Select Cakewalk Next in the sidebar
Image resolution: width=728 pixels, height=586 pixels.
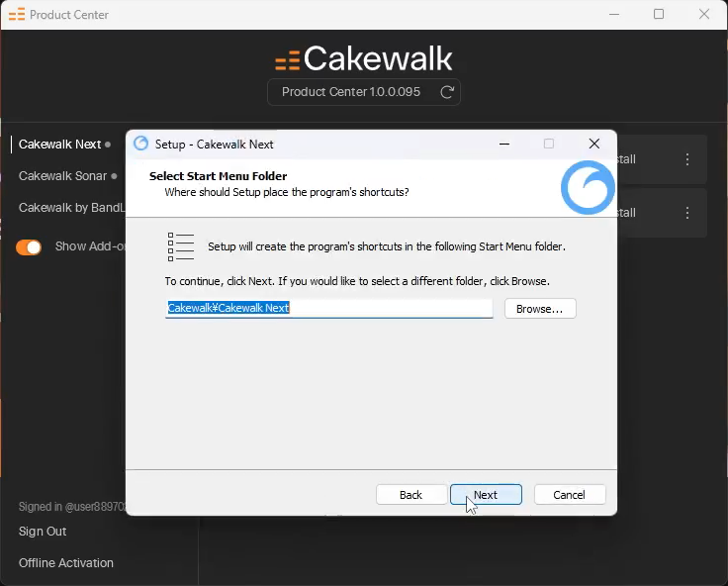coord(60,145)
